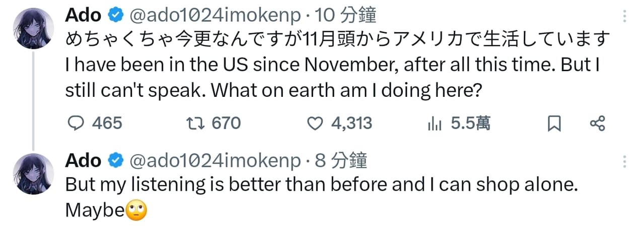View analytics showing 5.5萬 views

[x=434, y=123]
